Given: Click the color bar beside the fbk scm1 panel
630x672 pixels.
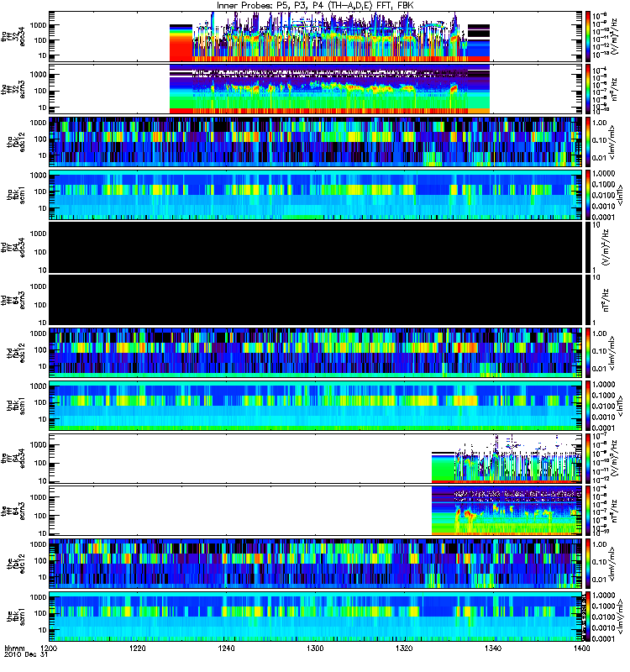Looking at the screenshot, I should pos(588,617).
